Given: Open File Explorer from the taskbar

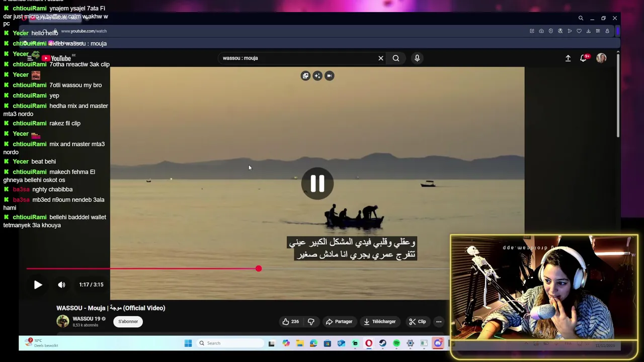Looking at the screenshot, I should (300, 343).
